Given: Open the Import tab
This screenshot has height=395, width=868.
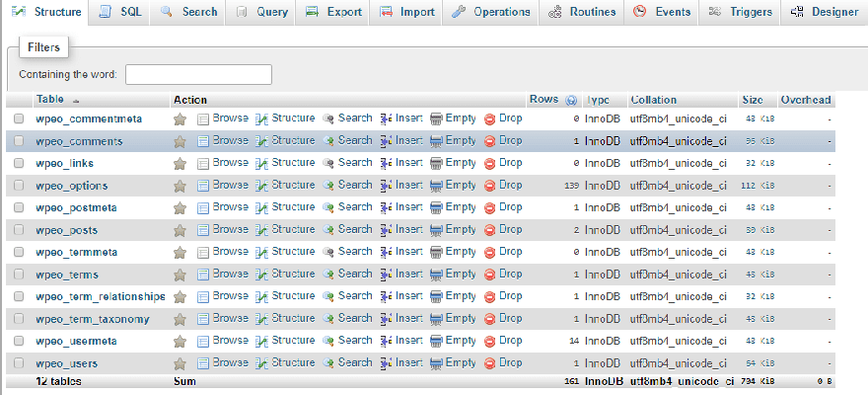Looking at the screenshot, I should click(406, 12).
